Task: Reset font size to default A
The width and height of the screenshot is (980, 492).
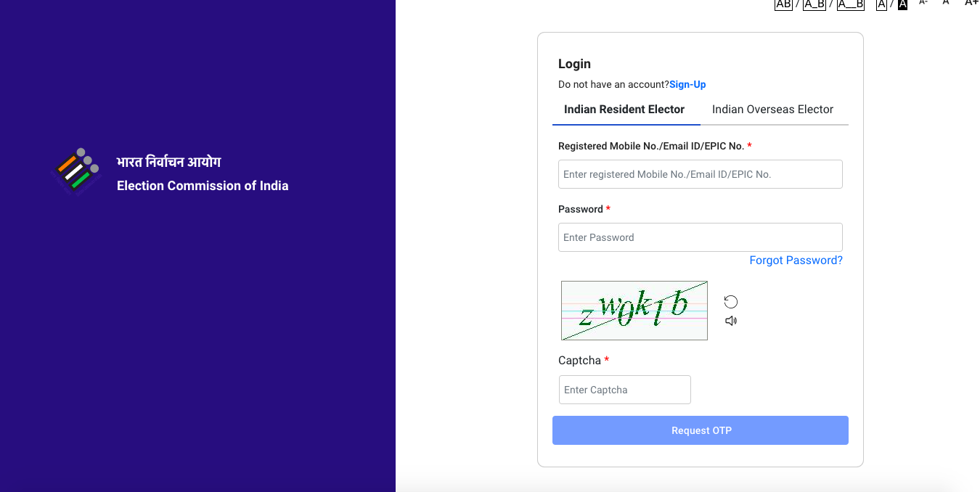Action: pyautogui.click(x=946, y=3)
